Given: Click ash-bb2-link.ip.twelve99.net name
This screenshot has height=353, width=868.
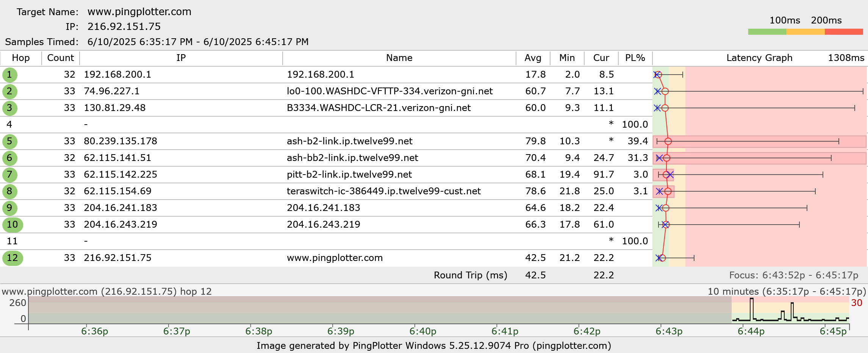Looking at the screenshot, I should (x=352, y=158).
